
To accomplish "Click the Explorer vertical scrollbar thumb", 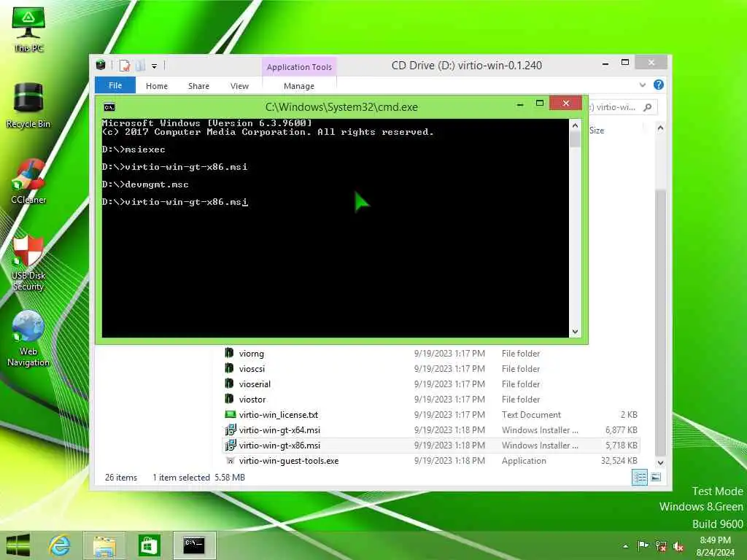I will tap(660, 322).
